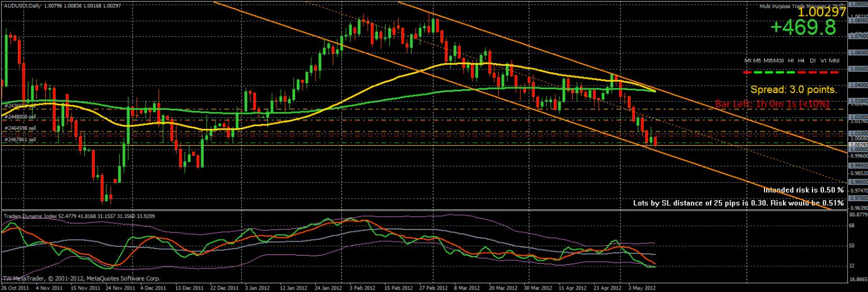868x292 pixels.
Task: Click the green trend dash under M5
Action: pos(758,72)
